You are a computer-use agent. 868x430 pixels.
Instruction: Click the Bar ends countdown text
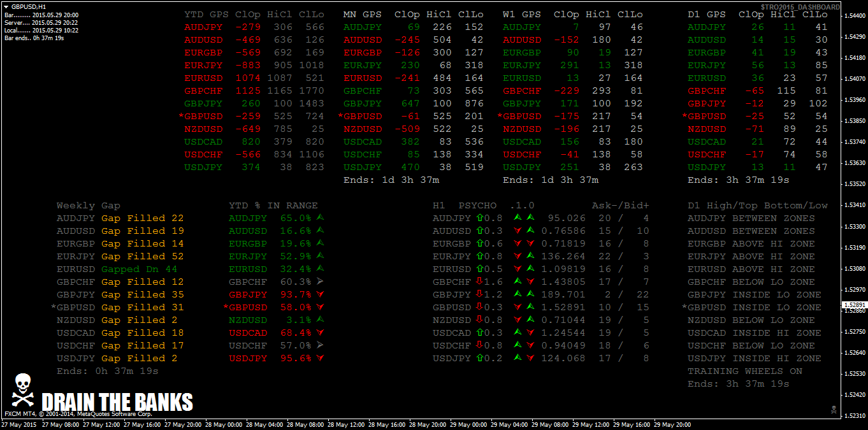coord(34,38)
